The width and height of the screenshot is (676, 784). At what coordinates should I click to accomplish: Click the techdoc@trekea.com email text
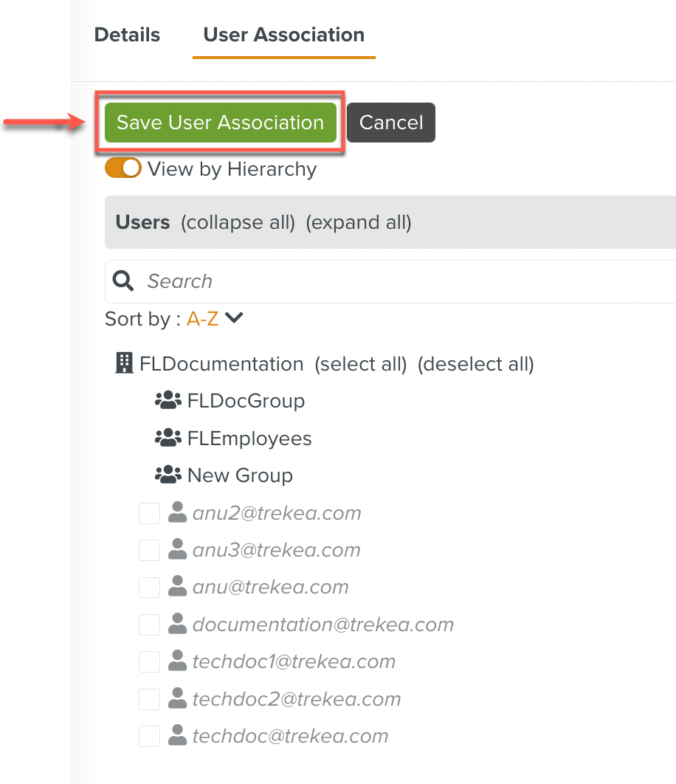tap(291, 736)
